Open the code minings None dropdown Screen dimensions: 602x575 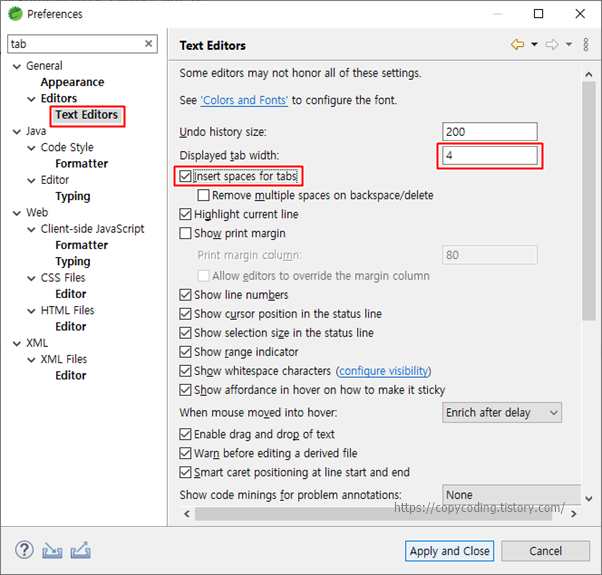click(511, 495)
